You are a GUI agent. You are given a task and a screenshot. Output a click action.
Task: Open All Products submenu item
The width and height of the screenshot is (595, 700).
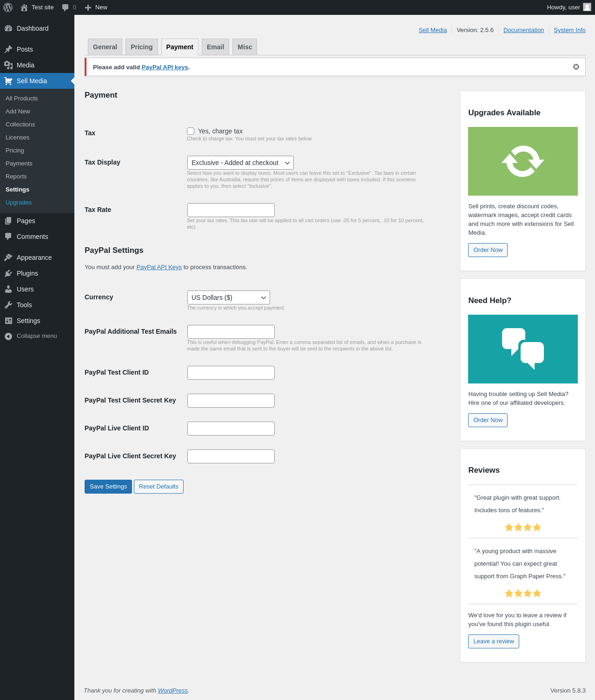click(x=22, y=99)
